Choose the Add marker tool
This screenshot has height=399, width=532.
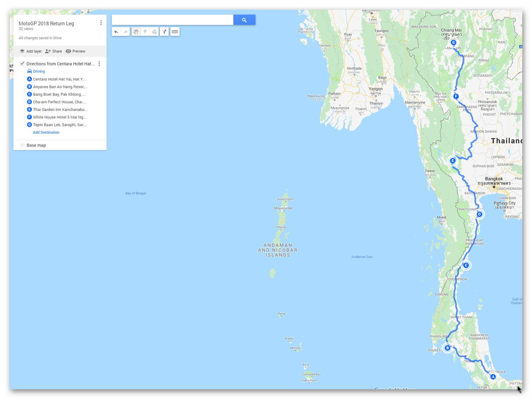coord(145,32)
